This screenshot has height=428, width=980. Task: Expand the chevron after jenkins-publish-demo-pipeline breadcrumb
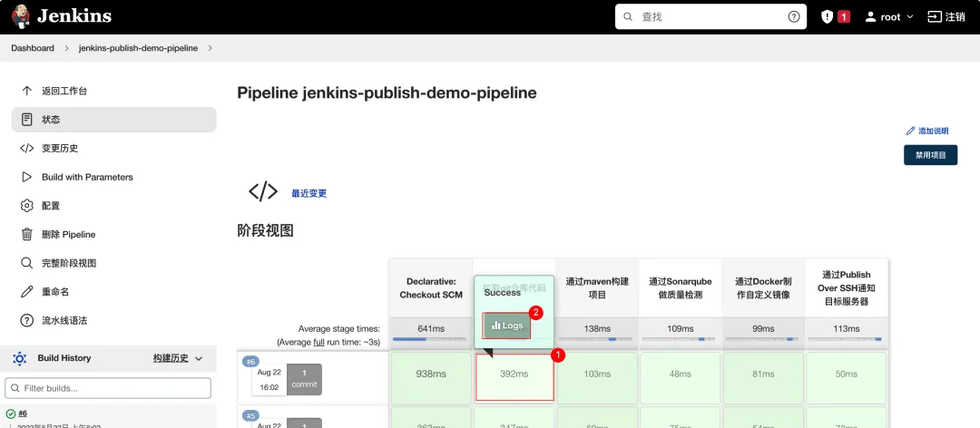(x=210, y=48)
